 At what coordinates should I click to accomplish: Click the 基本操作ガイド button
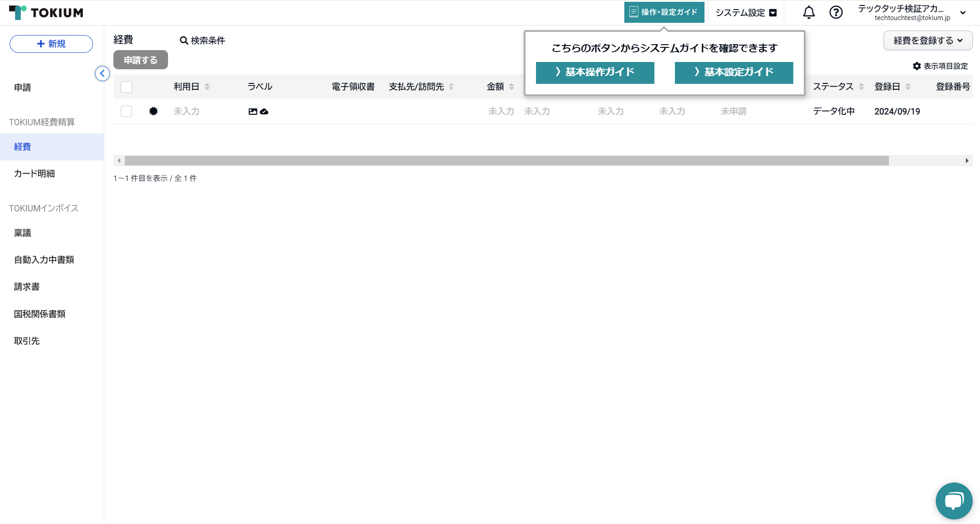[x=595, y=72]
